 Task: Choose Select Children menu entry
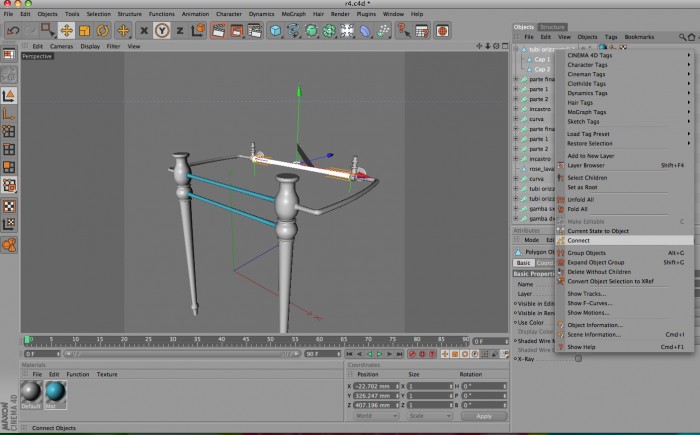coord(625,178)
